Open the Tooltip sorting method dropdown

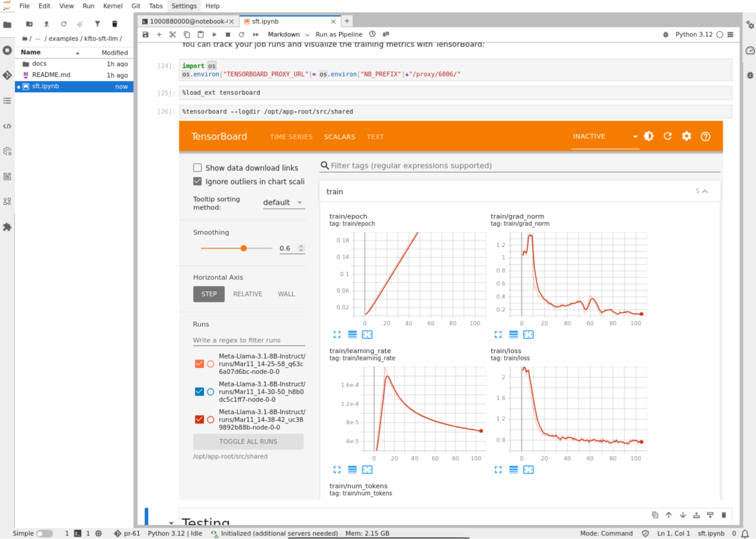click(284, 202)
